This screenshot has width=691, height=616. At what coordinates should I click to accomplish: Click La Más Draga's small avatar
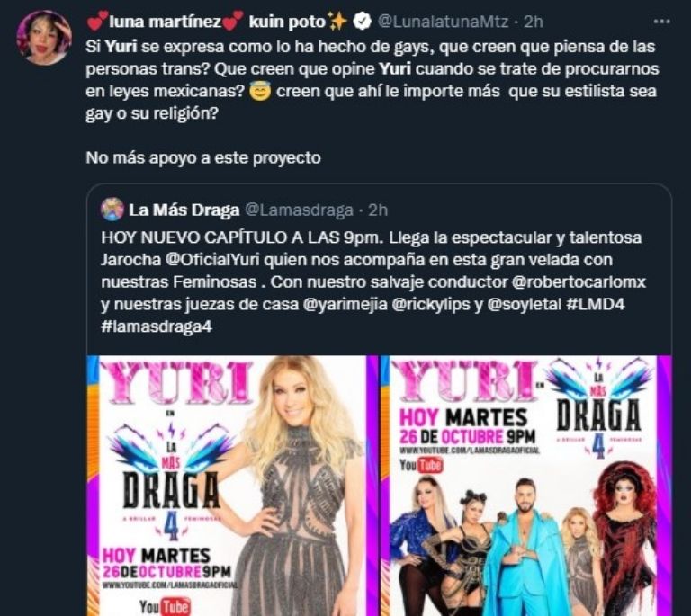click(x=112, y=210)
